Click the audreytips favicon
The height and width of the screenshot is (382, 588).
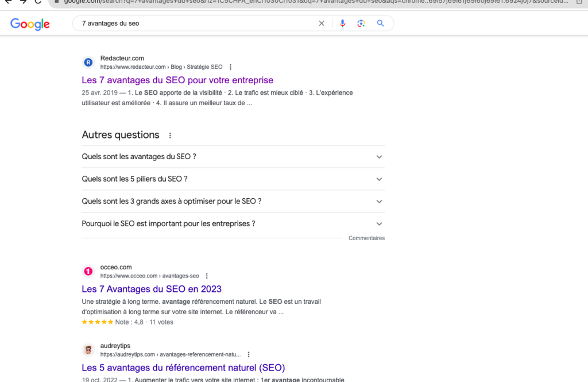88,350
